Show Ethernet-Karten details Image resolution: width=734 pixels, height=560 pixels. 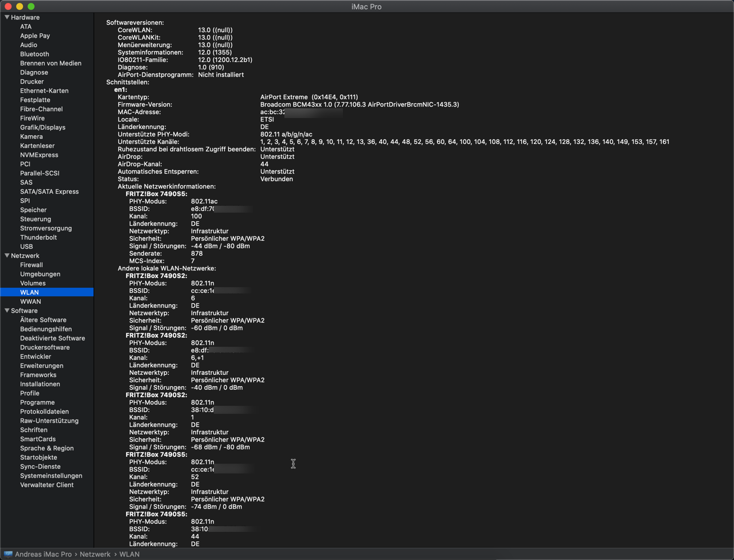click(x=44, y=91)
